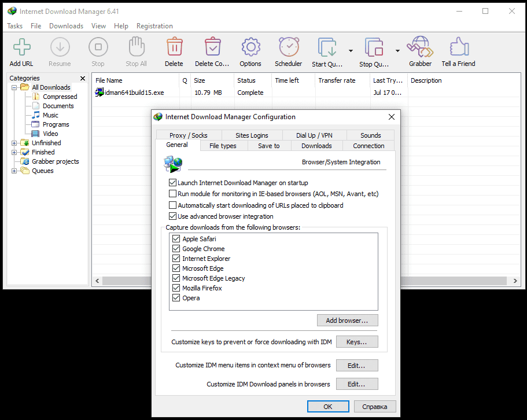Switch to the Save to tab
Image resolution: width=527 pixels, height=420 pixels.
pos(269,146)
